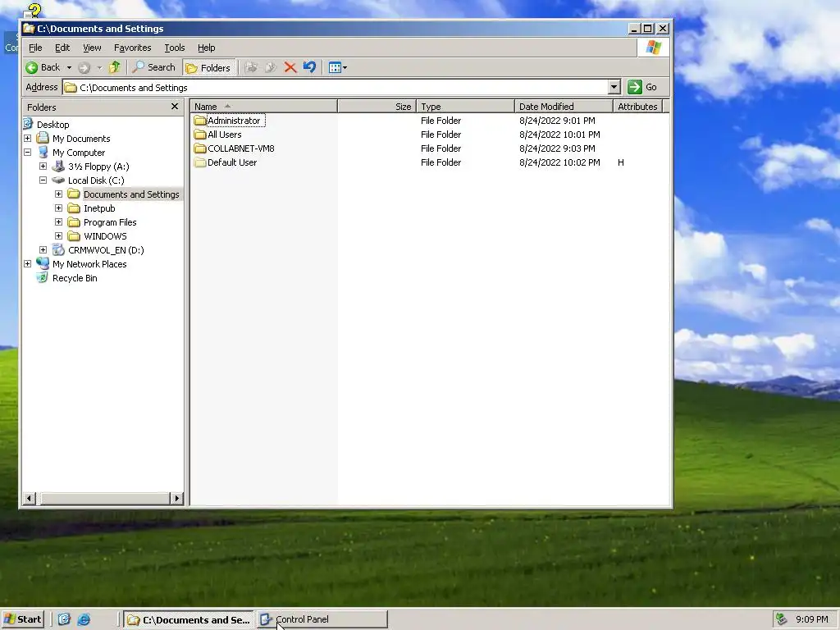Screen dimensions: 840x630
Task: Select My Network Places in the tree
Action: pos(89,264)
